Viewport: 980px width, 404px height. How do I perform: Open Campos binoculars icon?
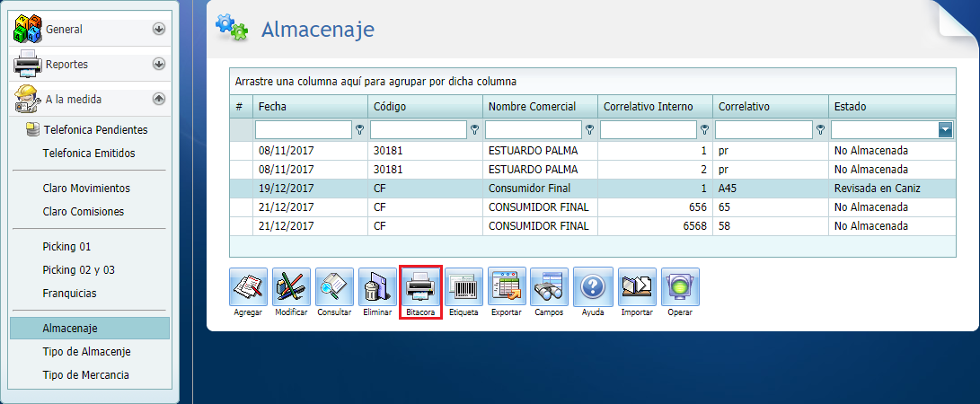(x=549, y=287)
